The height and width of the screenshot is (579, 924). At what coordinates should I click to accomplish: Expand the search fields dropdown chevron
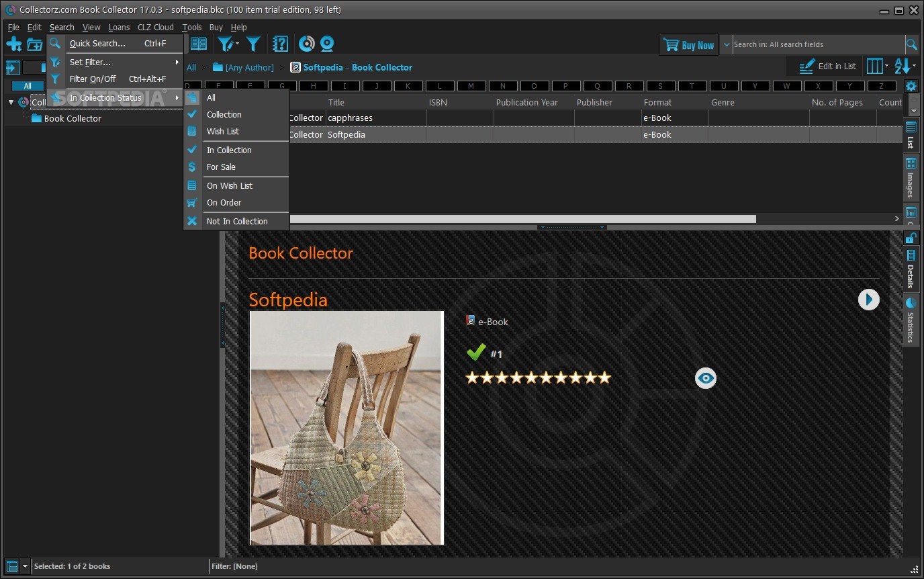click(726, 44)
